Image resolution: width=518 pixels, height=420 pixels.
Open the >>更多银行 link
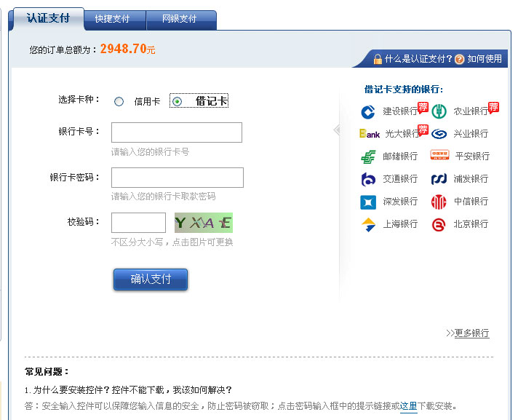[468, 333]
